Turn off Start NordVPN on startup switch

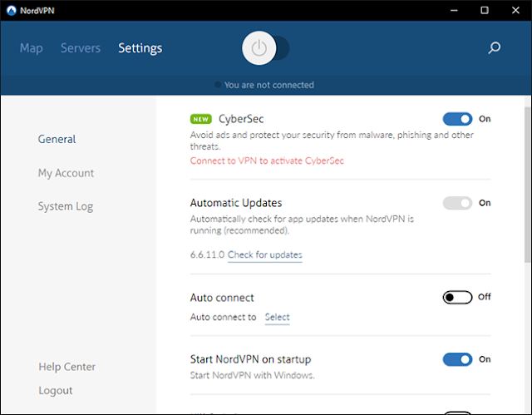click(457, 359)
